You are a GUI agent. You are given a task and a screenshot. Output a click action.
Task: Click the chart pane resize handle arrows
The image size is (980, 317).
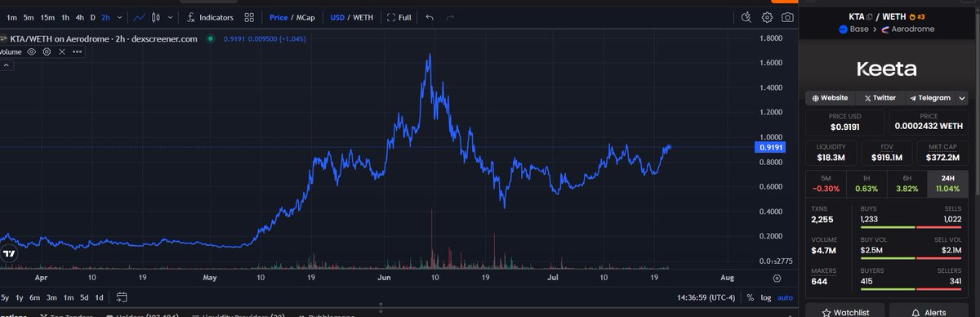coord(380,307)
